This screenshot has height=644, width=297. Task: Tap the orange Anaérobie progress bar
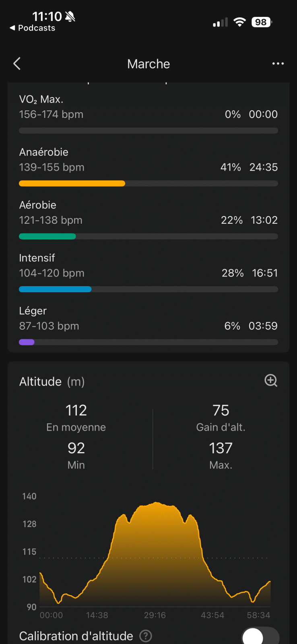[72, 184]
